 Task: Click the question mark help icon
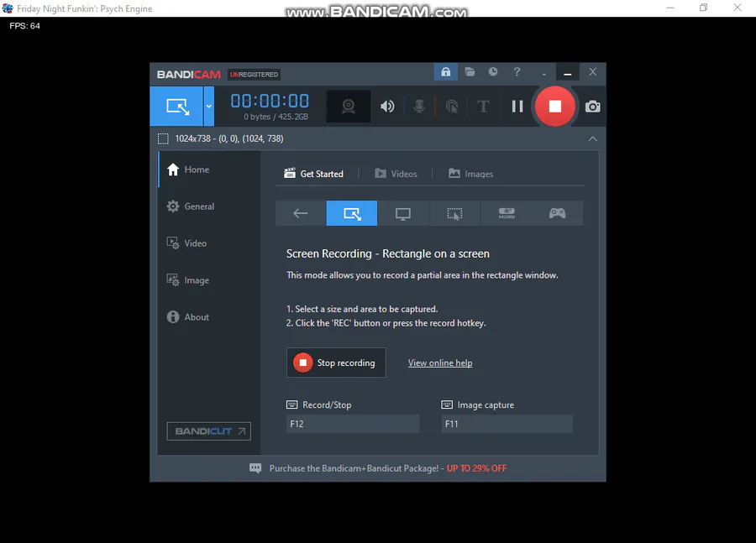517,72
